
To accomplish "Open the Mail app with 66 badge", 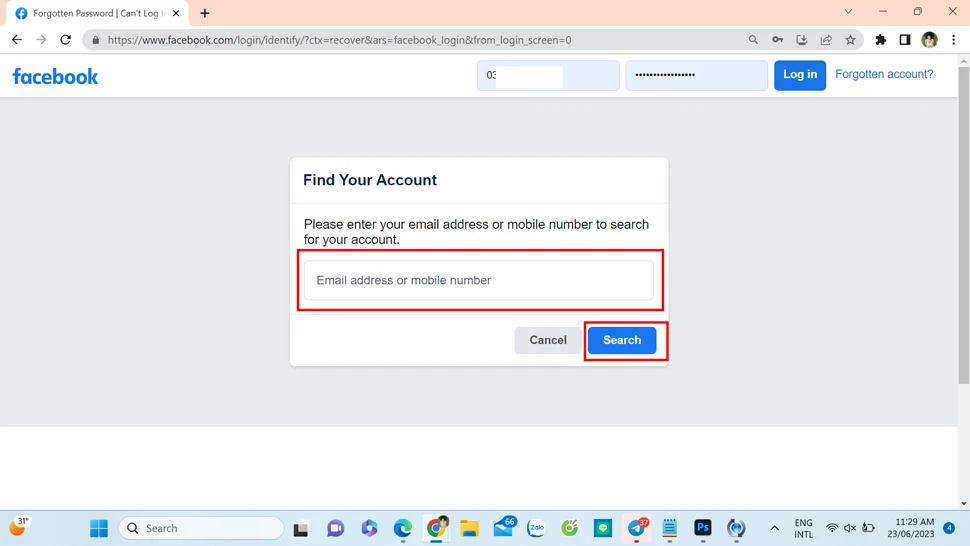I will click(504, 528).
